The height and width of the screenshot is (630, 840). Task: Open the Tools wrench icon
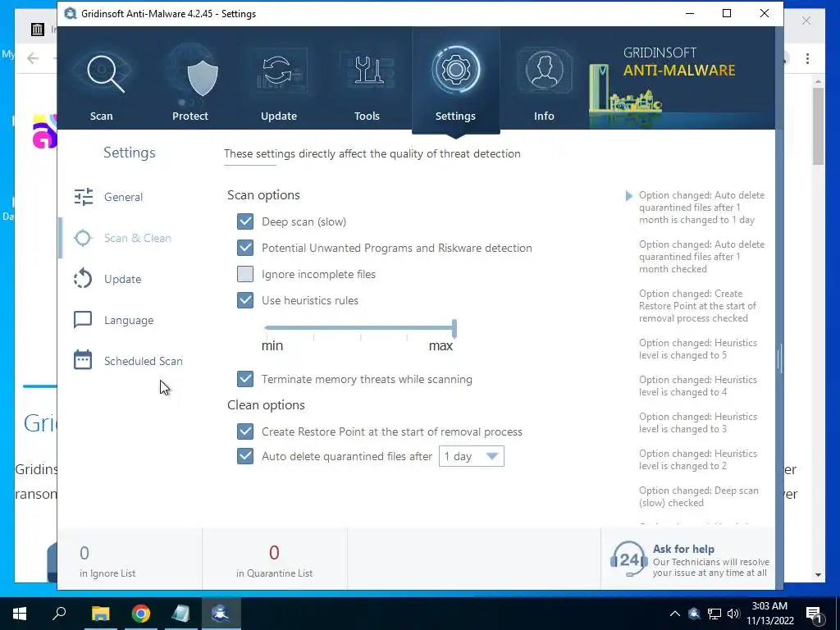coord(367,71)
